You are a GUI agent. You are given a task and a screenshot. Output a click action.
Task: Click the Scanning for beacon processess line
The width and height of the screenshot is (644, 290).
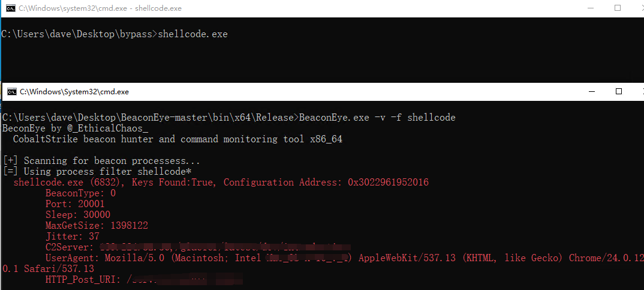[101, 160]
